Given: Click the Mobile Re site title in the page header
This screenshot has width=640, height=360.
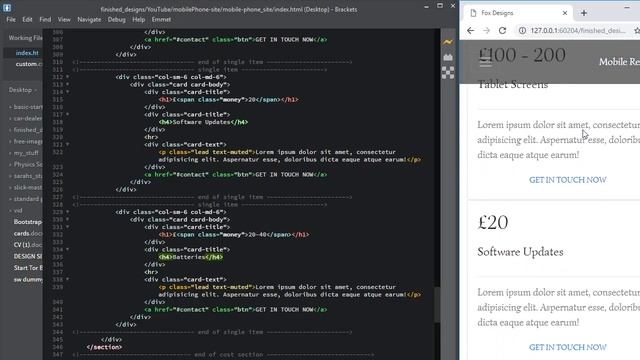Looking at the screenshot, I should pos(619,62).
